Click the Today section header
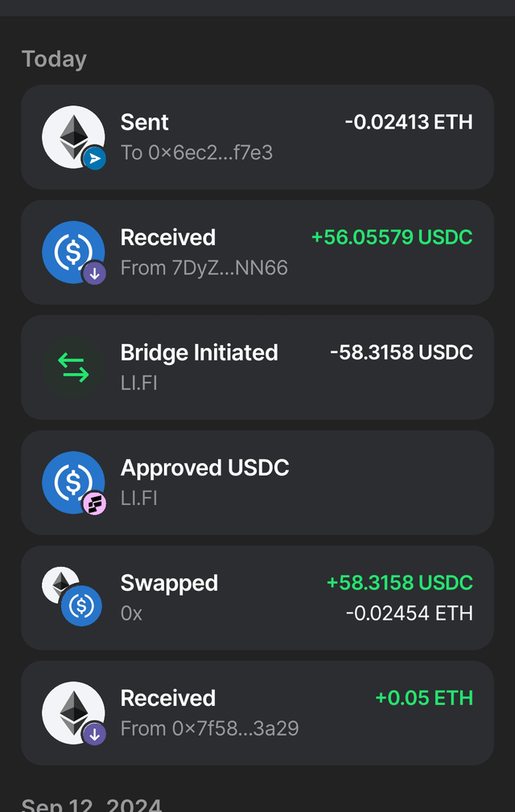 (54, 59)
